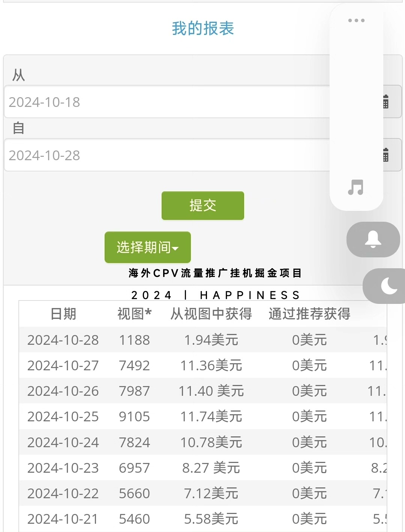Click the earnings cell 7.12美元
405x532 pixels.
[211, 493]
